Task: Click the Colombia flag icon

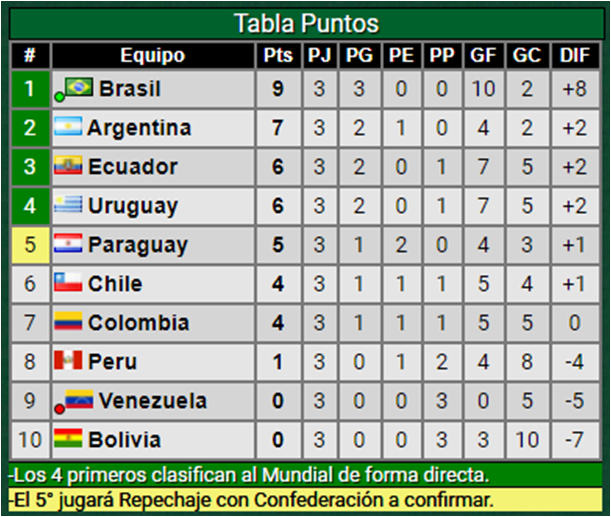Action: [68, 323]
